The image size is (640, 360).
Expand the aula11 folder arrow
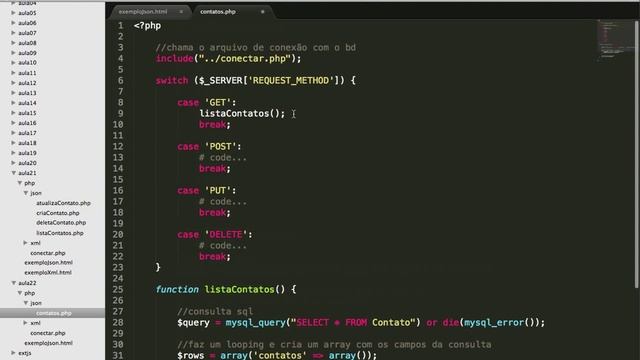pos(13,73)
